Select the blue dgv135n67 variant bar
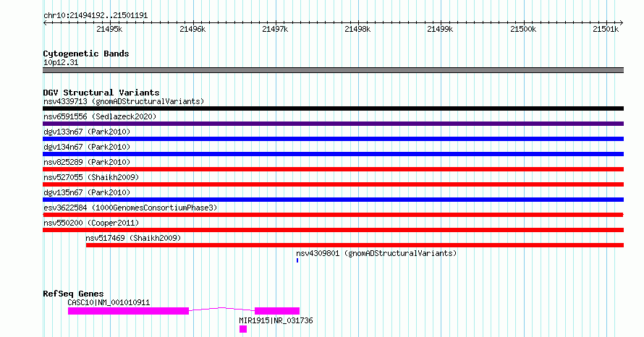The width and height of the screenshot is (644, 337). point(333,200)
